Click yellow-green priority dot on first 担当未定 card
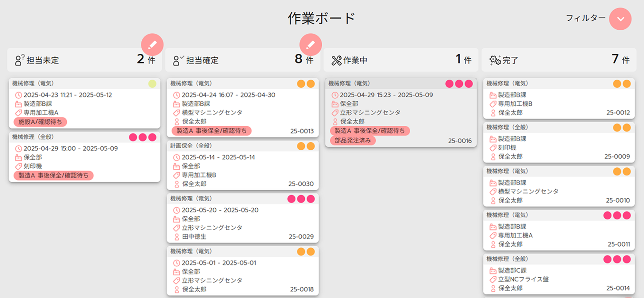The image size is (644, 298). click(152, 84)
